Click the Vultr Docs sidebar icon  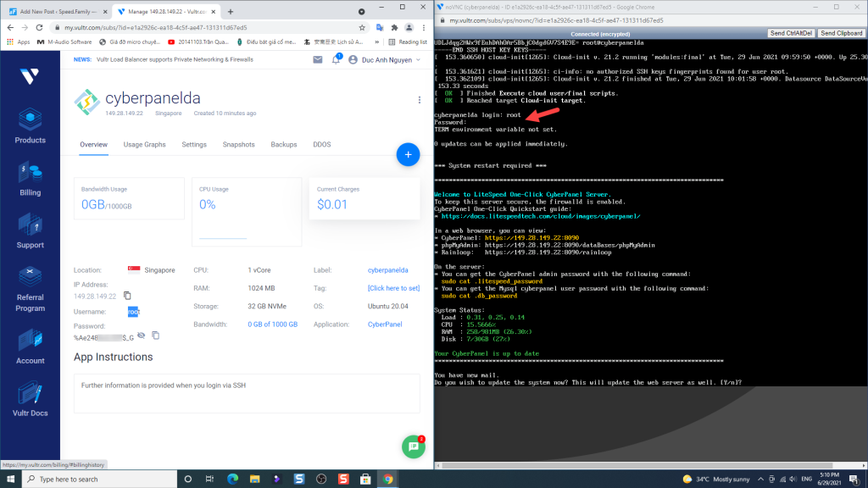coord(30,398)
